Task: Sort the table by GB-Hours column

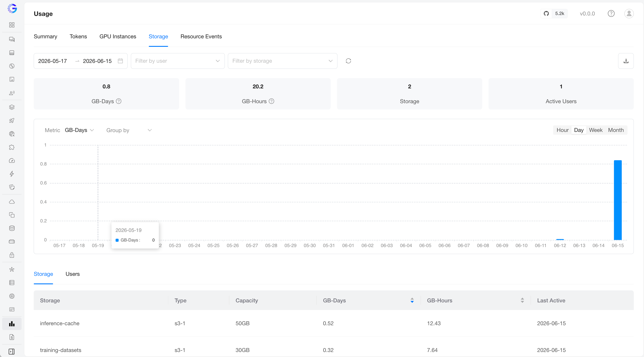Action: (x=522, y=300)
